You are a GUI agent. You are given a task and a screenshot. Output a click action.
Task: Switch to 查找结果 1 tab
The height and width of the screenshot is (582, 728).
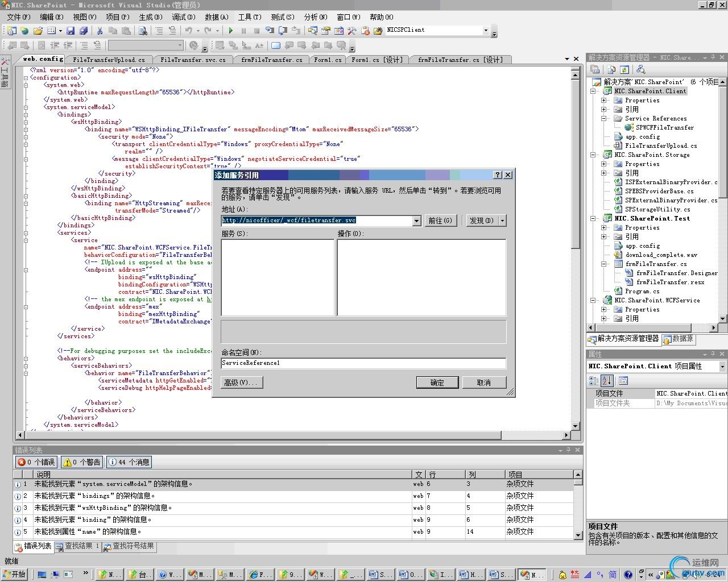pyautogui.click(x=77, y=546)
